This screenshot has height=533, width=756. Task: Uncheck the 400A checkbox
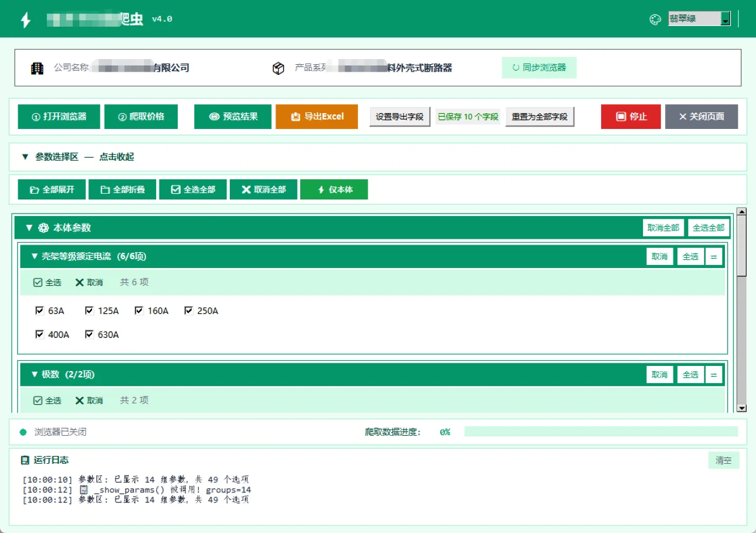(39, 334)
